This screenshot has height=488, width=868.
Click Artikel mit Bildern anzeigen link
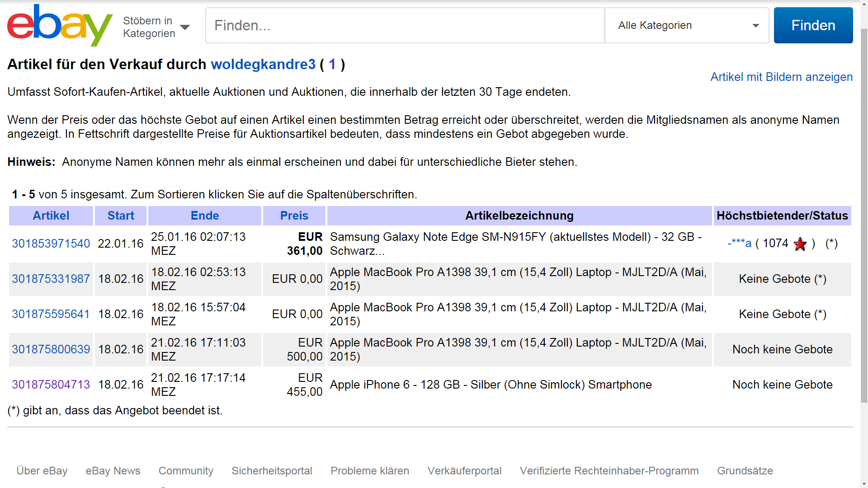(781, 77)
